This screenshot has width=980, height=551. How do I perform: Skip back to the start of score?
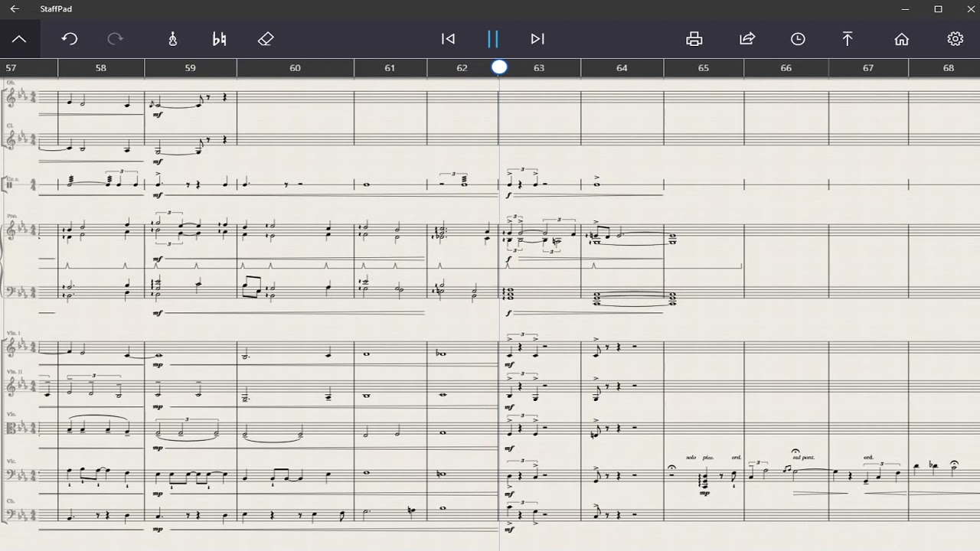coord(449,39)
